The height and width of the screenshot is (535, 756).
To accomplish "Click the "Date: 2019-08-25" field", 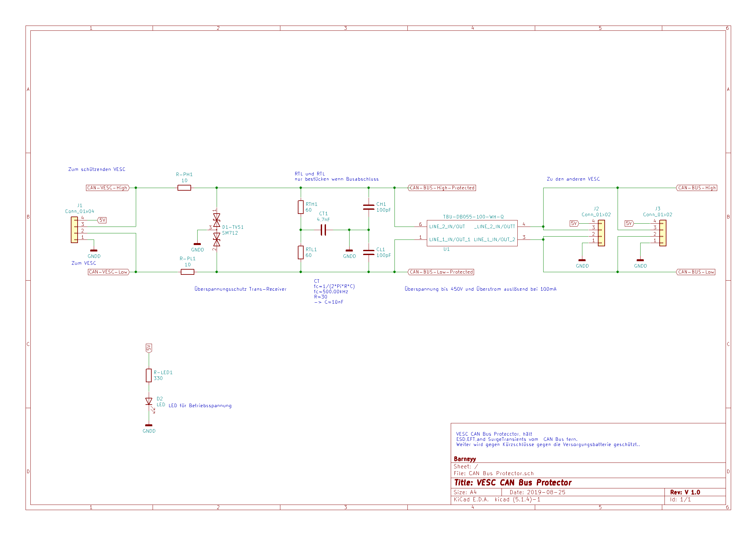I will pos(537,492).
